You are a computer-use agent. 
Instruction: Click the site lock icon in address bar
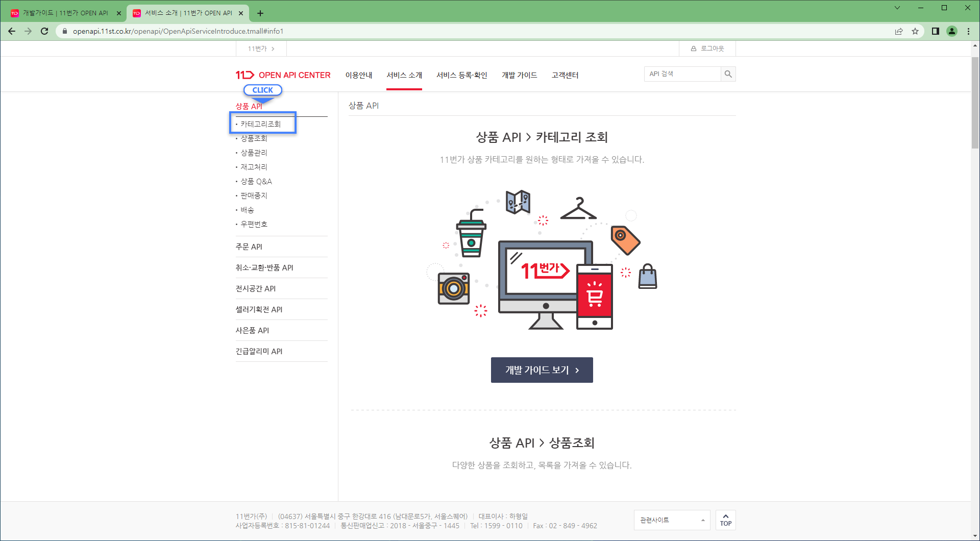(x=64, y=31)
